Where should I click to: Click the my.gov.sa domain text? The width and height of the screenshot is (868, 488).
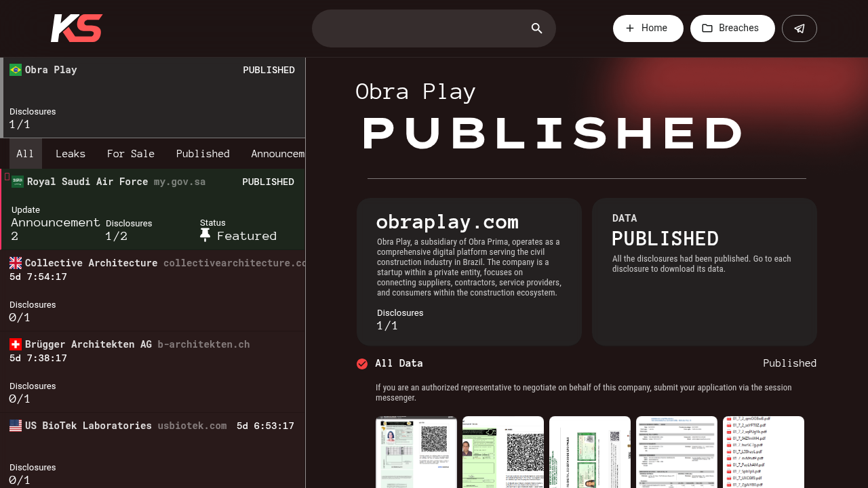tap(180, 182)
